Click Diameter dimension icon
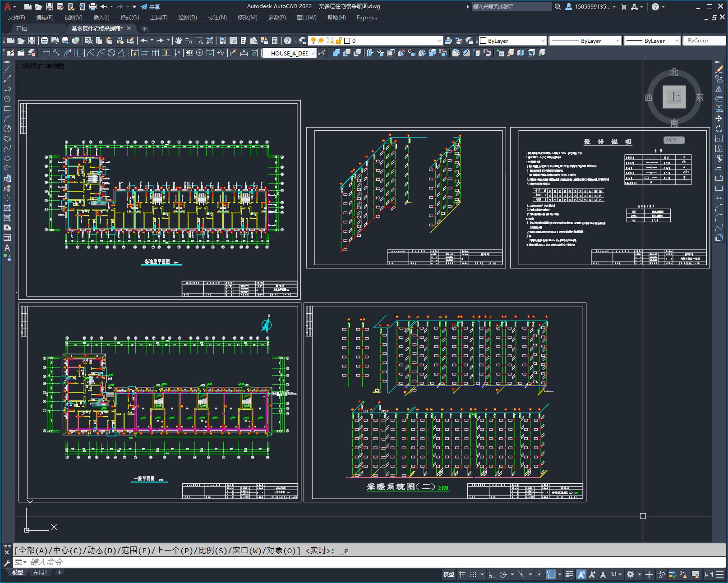 [x=111, y=53]
